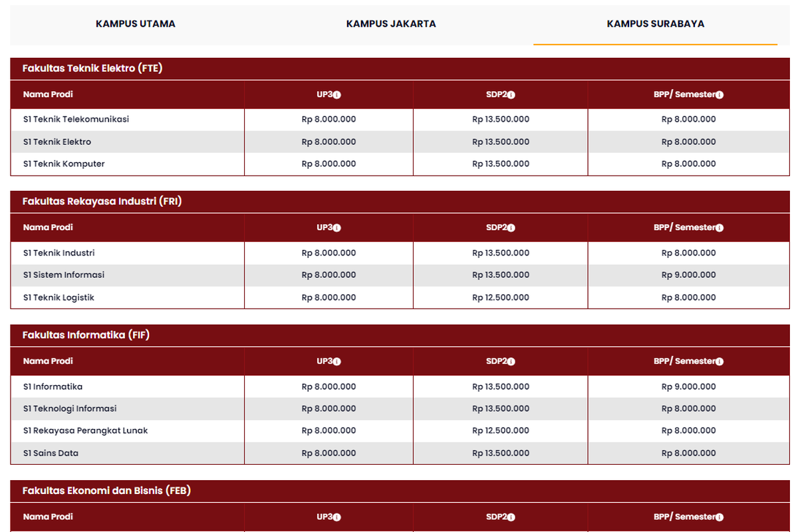Show UP3 info icon in Fakultas Informatika table

click(x=336, y=362)
